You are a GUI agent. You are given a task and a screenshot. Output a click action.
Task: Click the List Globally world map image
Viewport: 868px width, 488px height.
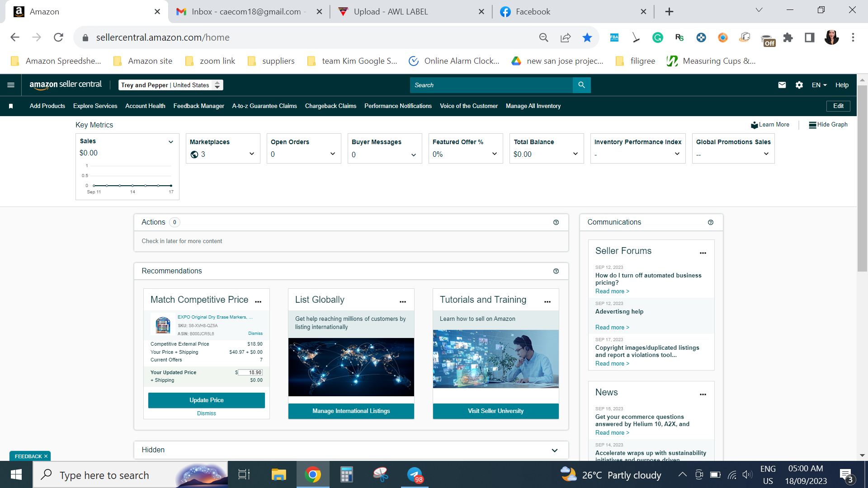point(351,367)
